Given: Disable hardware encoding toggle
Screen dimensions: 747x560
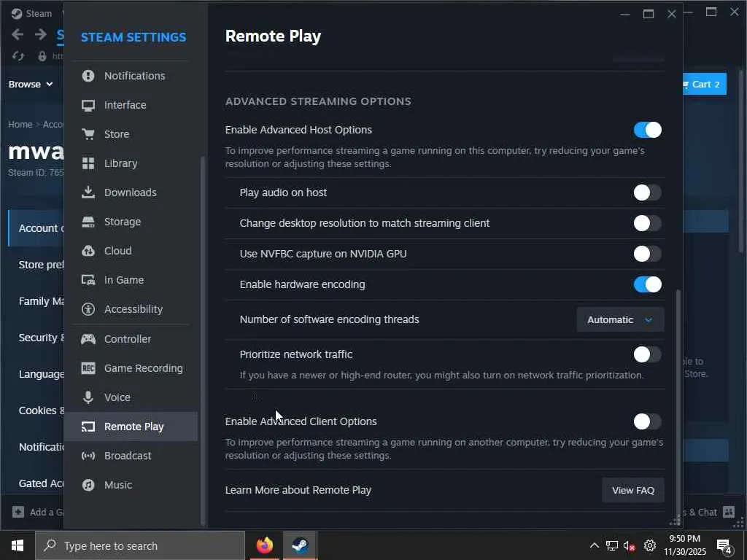Looking at the screenshot, I should 648,284.
